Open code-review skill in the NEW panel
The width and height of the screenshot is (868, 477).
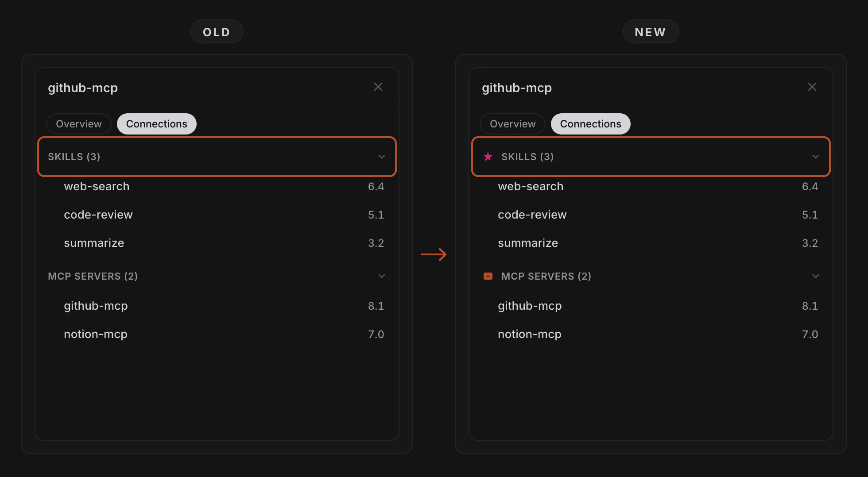(x=651, y=215)
